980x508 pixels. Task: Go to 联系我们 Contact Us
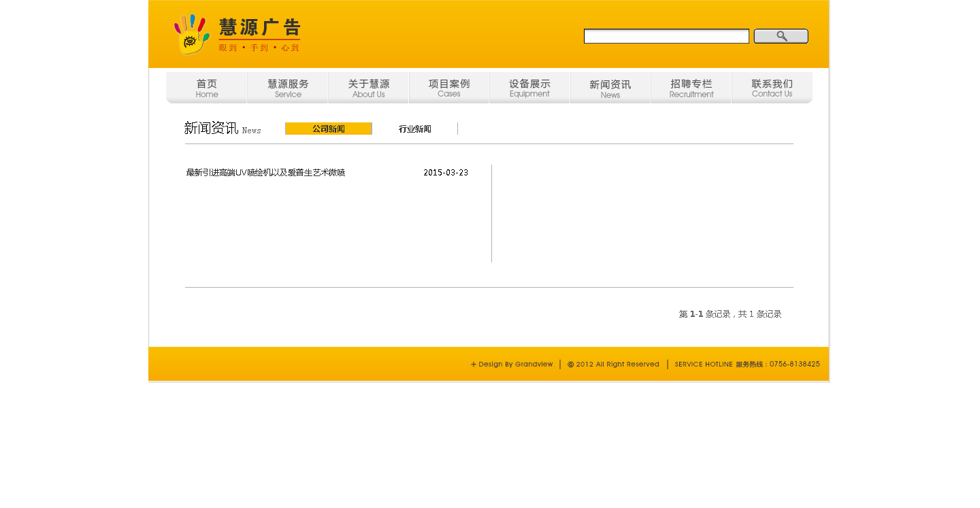click(x=772, y=88)
